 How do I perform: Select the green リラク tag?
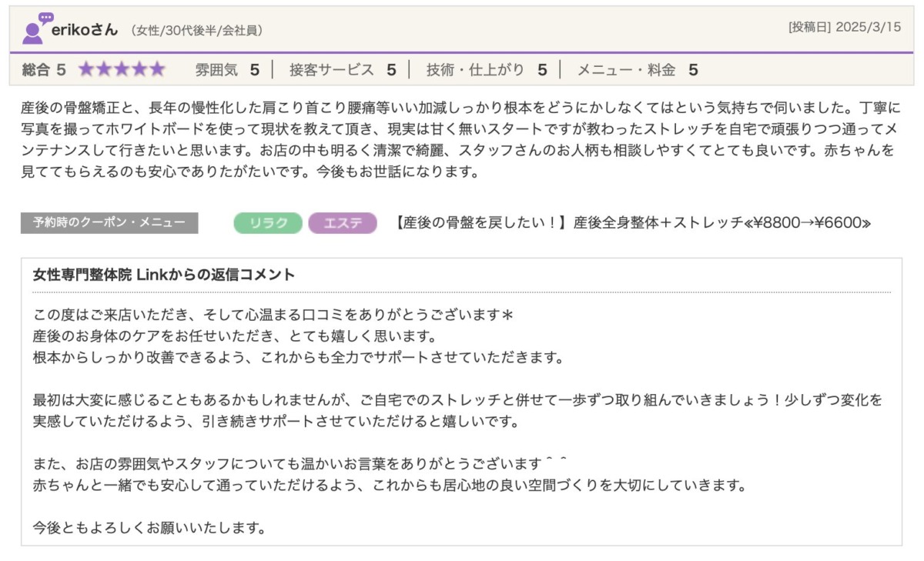[x=269, y=223]
